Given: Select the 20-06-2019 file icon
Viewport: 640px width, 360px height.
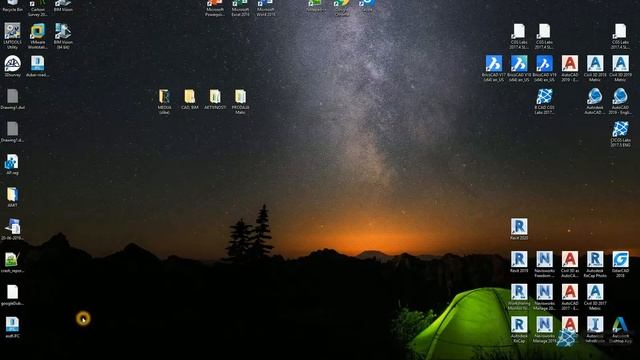Looking at the screenshot, I should tap(12, 230).
